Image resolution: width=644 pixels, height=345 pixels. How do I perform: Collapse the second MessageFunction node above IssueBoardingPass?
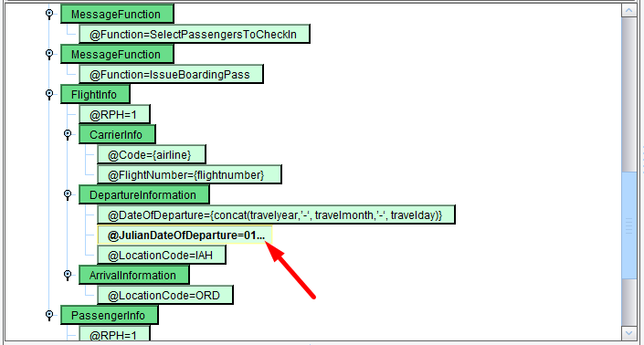click(x=49, y=54)
